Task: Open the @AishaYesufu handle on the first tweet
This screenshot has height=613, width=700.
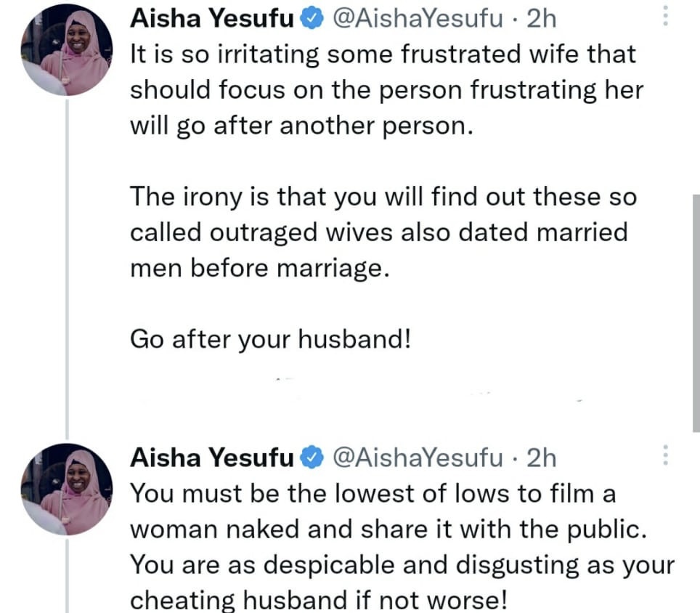Action: click(x=418, y=20)
